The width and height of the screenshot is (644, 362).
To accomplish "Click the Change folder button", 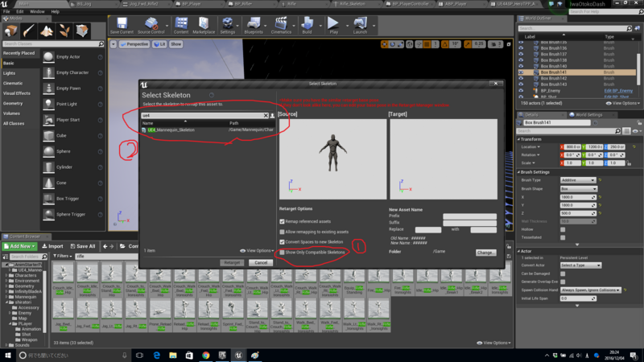I will 486,253.
